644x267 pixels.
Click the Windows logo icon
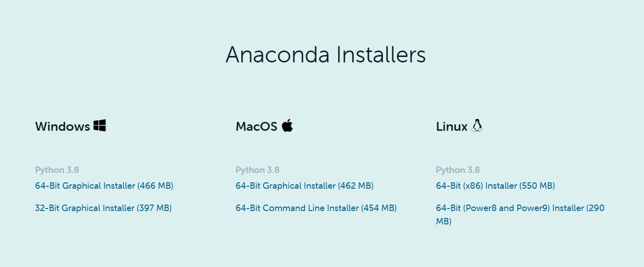coord(100,125)
